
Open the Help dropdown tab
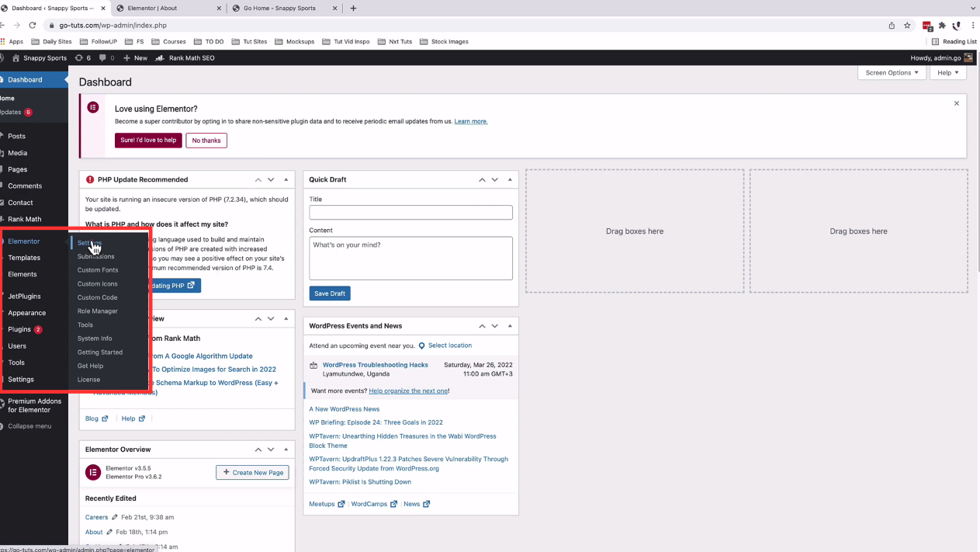[x=947, y=73]
